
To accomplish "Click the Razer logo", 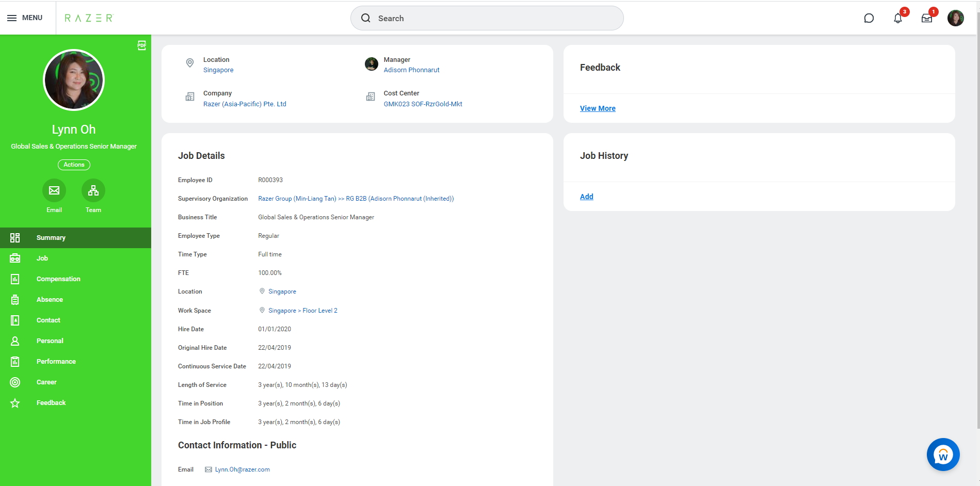I will tap(88, 18).
